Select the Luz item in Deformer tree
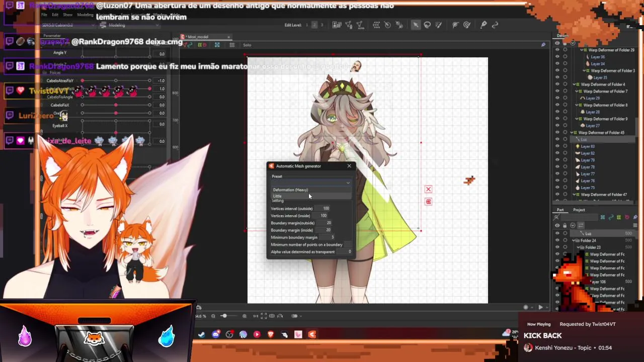This screenshot has height=362, width=644. [x=584, y=140]
